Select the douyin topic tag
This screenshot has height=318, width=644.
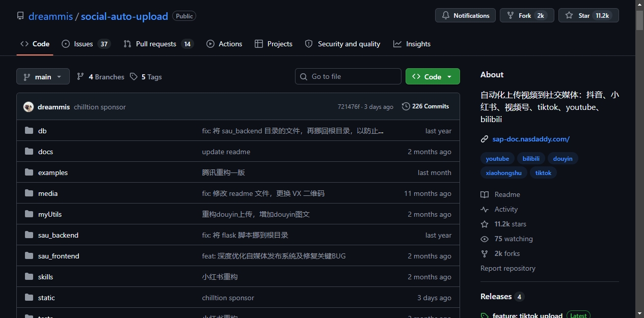pos(562,159)
